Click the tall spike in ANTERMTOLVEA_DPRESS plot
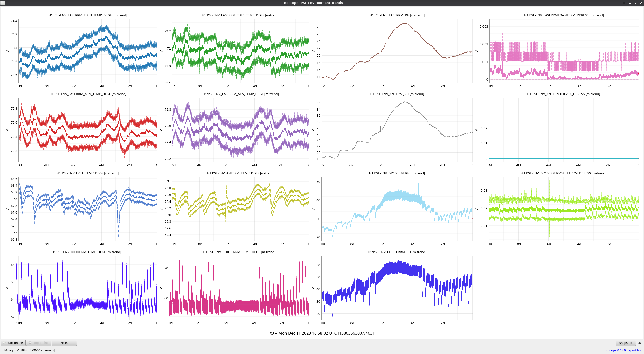 (547, 126)
